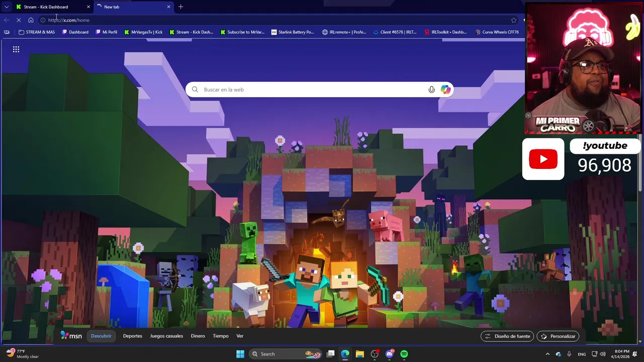
Task: Click the search magnifier icon
Action: pyautogui.click(x=195, y=89)
